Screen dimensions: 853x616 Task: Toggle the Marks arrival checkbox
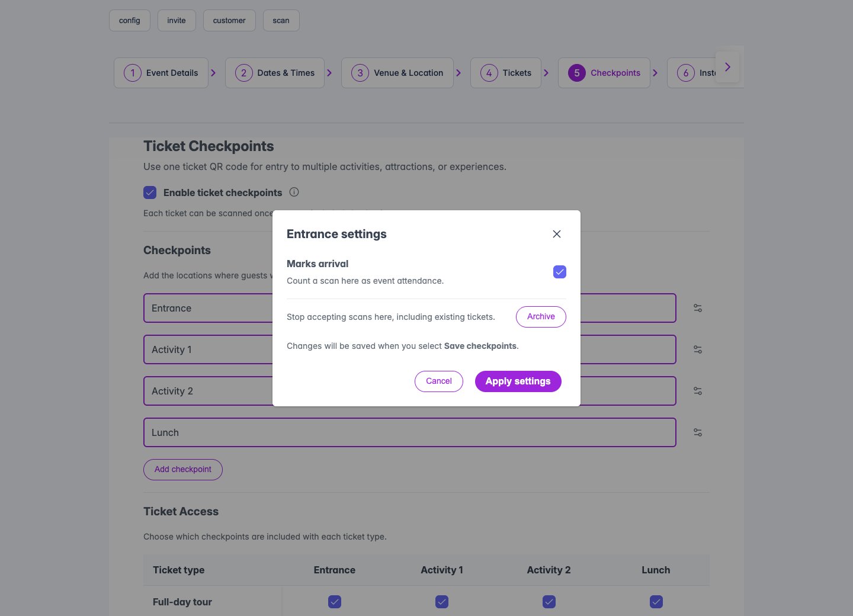560,272
